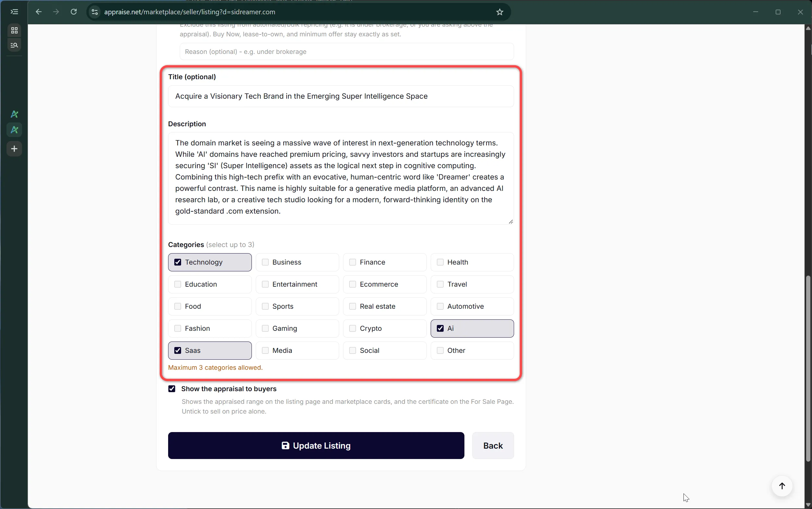The height and width of the screenshot is (509, 812).
Task: Select the first Appraise pinned tab icon
Action: click(x=14, y=114)
